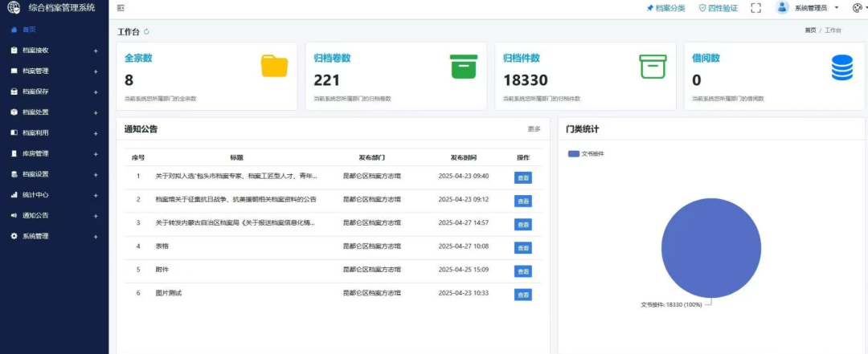Click the yellow folder icon in 全宗数 card
Image resolution: width=868 pixels, height=354 pixels.
275,66
